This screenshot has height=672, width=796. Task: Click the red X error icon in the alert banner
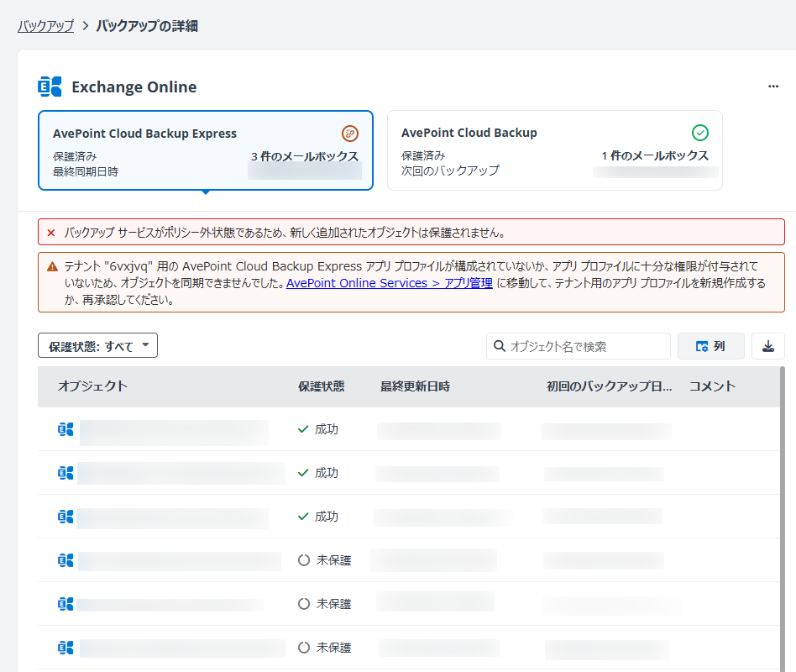click(50, 233)
